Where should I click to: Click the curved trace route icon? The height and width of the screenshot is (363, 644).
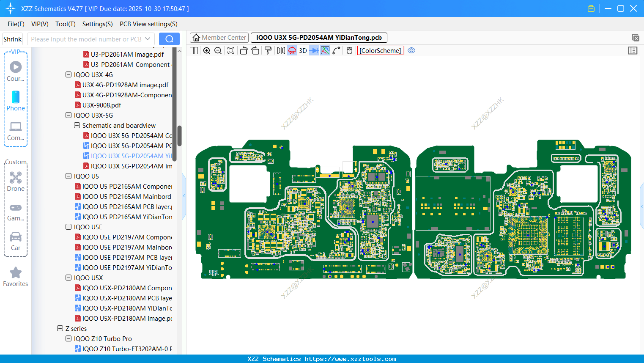click(337, 51)
